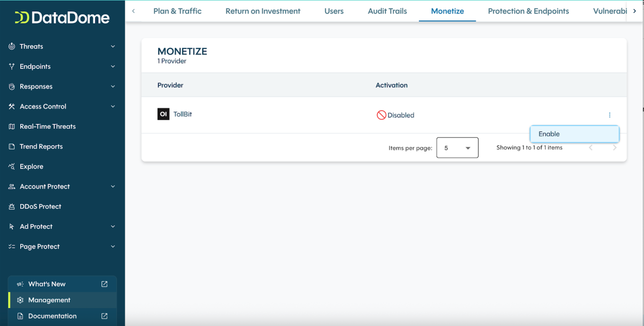Screen dimensions: 644x326
Task: Click the tabs right scroll arrow
Action: pos(635,11)
